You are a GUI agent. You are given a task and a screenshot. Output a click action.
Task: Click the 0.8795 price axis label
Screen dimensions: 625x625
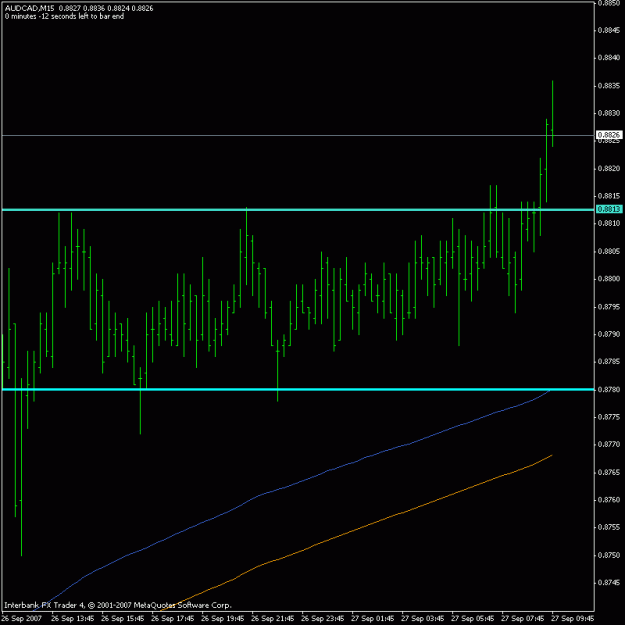tap(609, 307)
